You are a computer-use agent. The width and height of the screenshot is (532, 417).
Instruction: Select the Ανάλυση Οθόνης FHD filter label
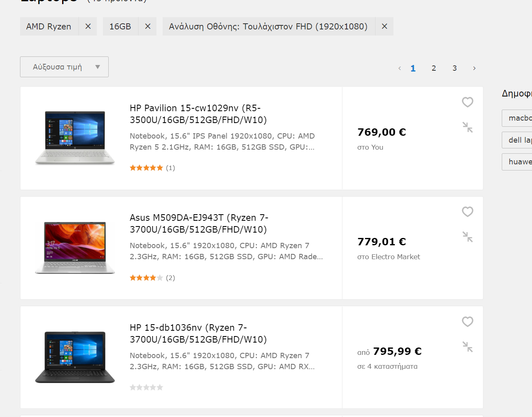[268, 26]
